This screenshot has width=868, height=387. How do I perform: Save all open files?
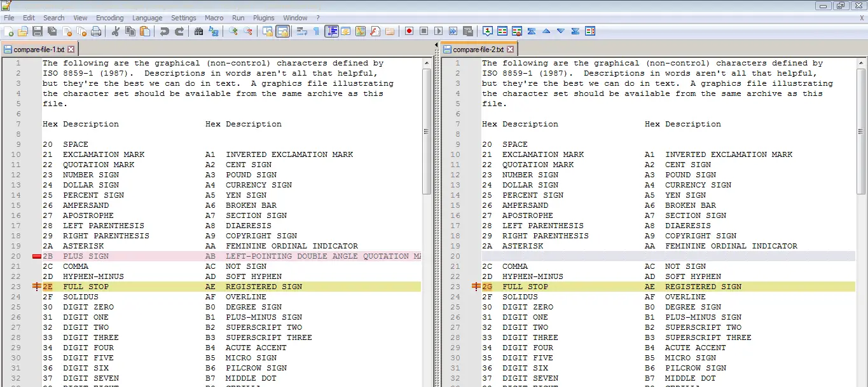pos(52,30)
